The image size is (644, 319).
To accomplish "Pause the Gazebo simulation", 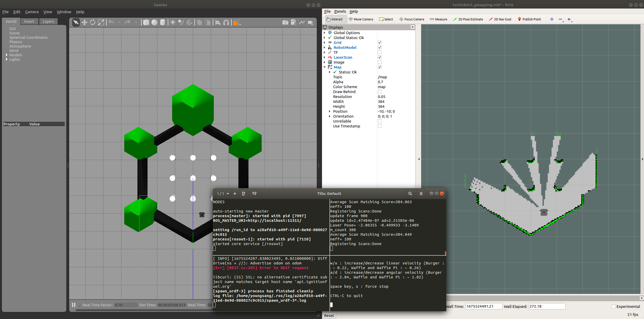I will pos(74,305).
